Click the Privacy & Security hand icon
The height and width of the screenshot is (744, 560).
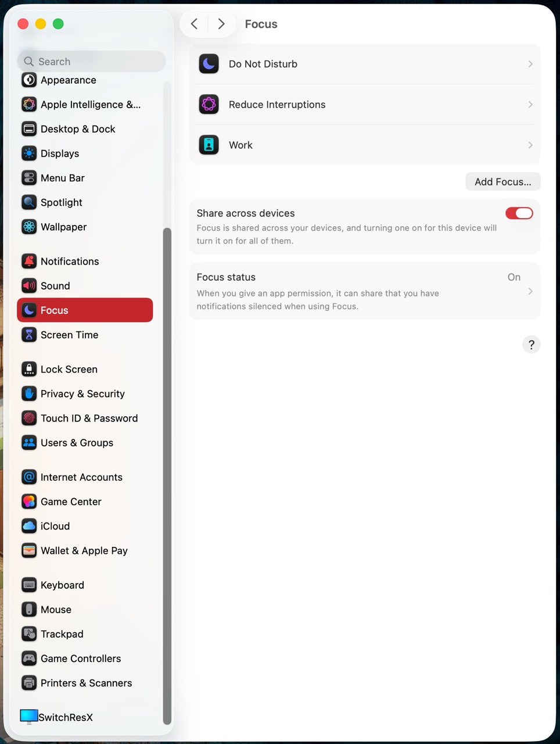29,394
